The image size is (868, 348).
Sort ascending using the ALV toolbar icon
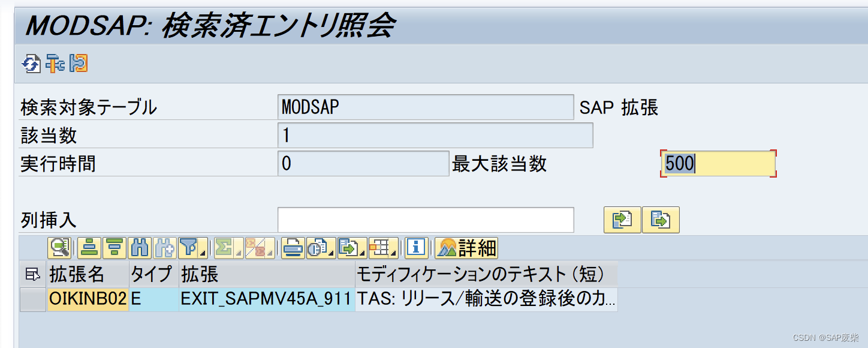pos(89,247)
